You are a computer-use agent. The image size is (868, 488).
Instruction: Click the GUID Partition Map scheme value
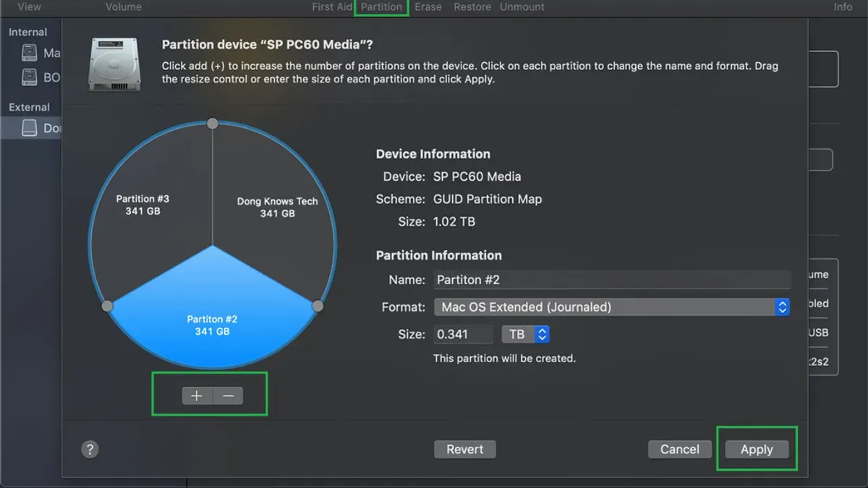(x=488, y=199)
